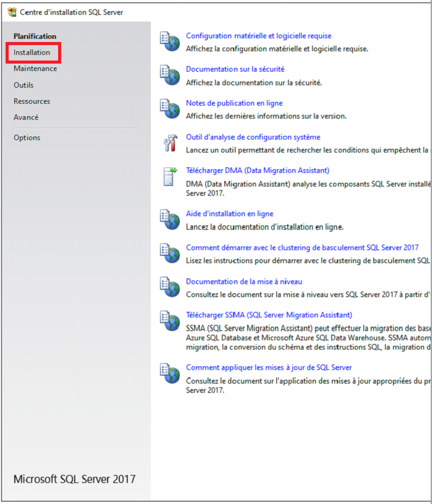Open Documentation sur la sécurité link

[235, 69]
